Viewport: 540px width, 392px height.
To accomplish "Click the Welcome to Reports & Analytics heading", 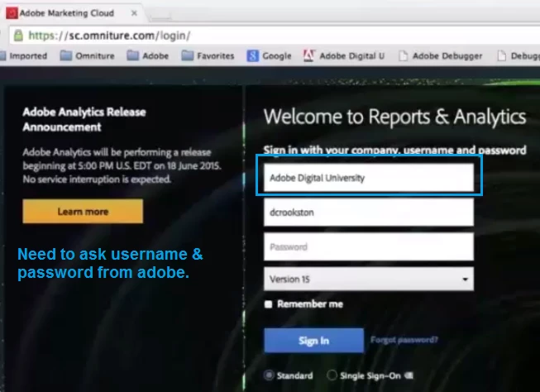I will [x=394, y=117].
